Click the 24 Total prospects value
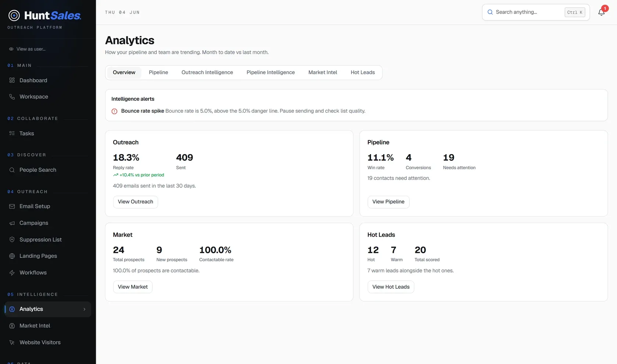The image size is (617, 364). tap(119, 250)
